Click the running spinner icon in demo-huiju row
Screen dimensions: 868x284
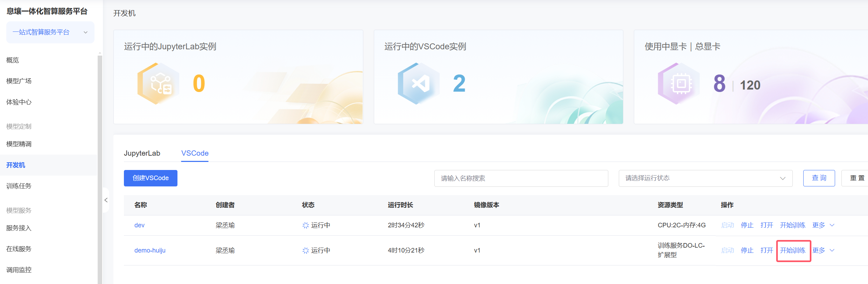[x=306, y=250]
